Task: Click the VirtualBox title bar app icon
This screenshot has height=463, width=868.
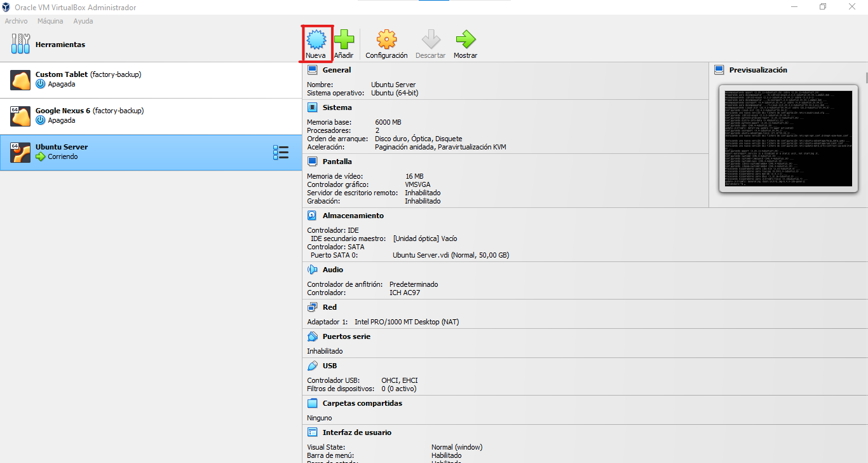Action: click(x=6, y=8)
